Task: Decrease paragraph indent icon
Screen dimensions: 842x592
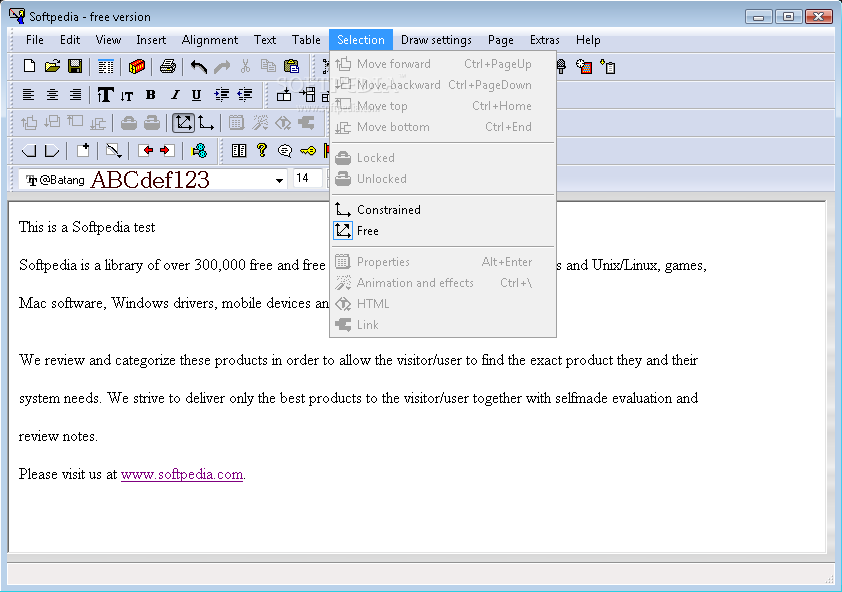Action: tap(245, 95)
